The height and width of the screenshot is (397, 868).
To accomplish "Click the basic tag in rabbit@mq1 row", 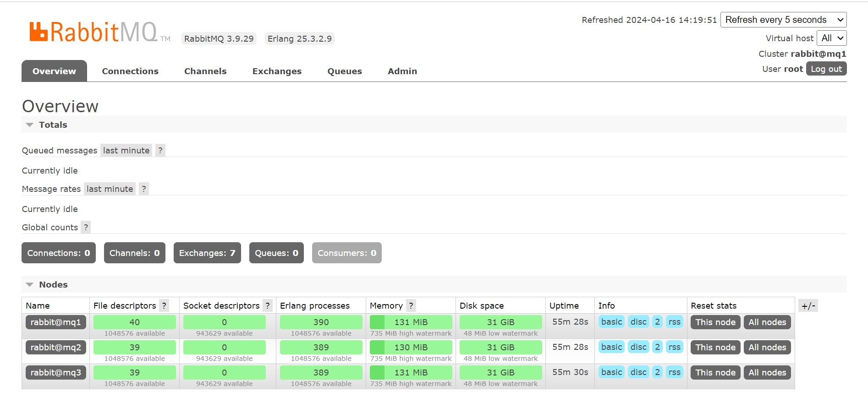I will click(612, 322).
